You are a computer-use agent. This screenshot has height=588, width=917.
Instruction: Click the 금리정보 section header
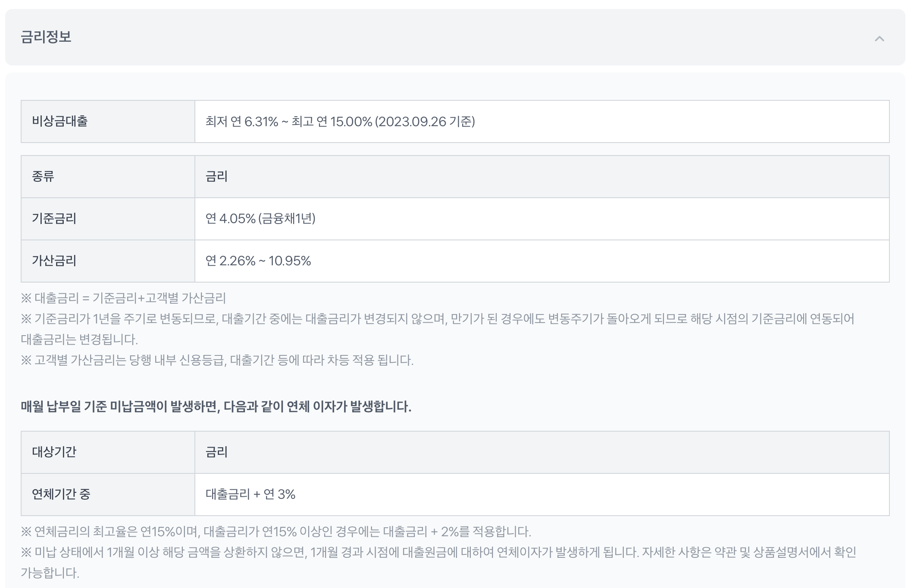[x=43, y=38]
